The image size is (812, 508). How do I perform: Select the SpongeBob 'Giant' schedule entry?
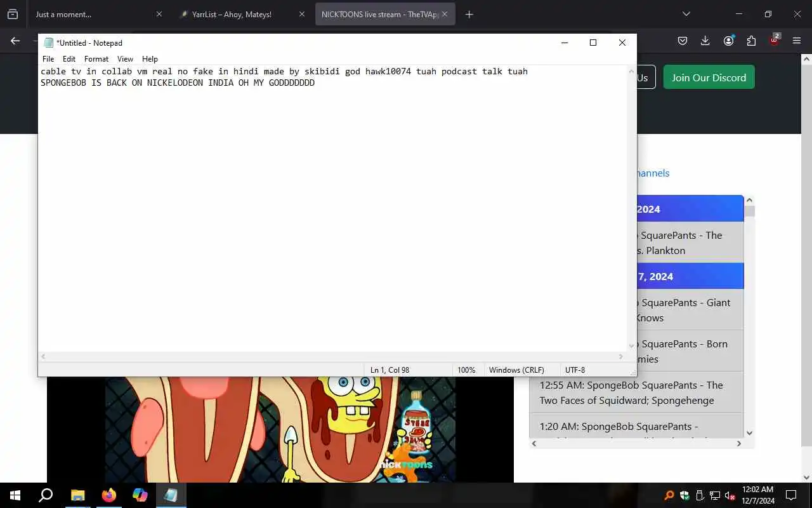point(690,310)
